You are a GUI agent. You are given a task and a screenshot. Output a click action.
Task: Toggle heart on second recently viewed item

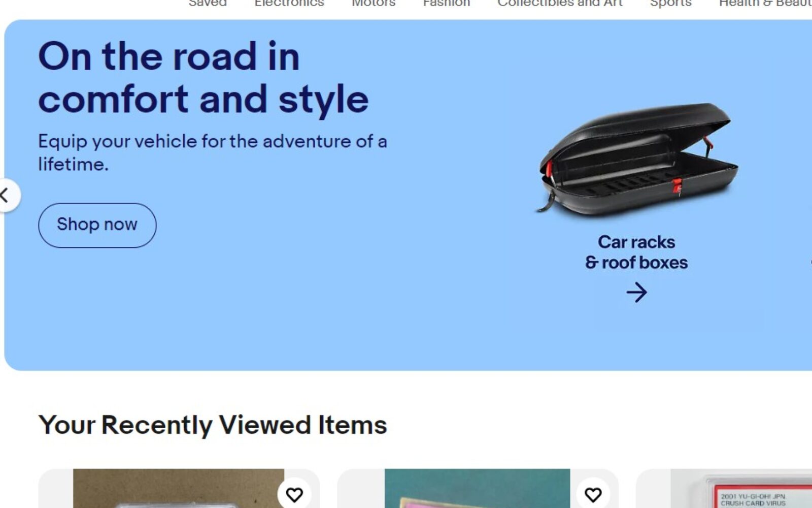point(593,494)
